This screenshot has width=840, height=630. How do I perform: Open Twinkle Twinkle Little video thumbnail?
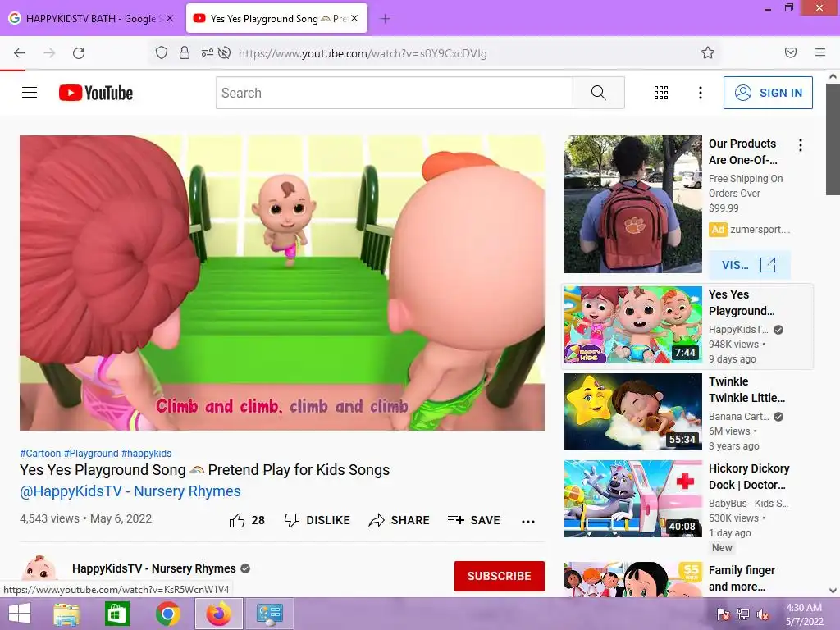[x=632, y=412]
